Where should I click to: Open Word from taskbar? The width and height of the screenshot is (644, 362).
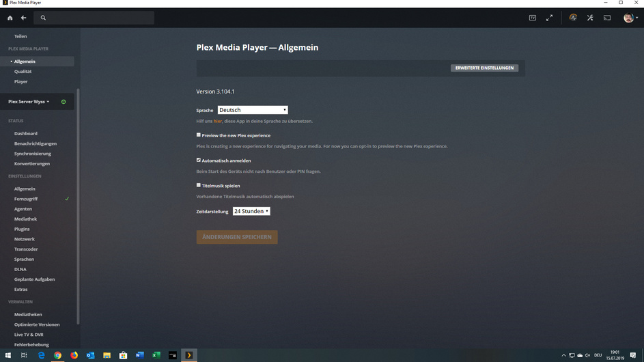[139, 355]
